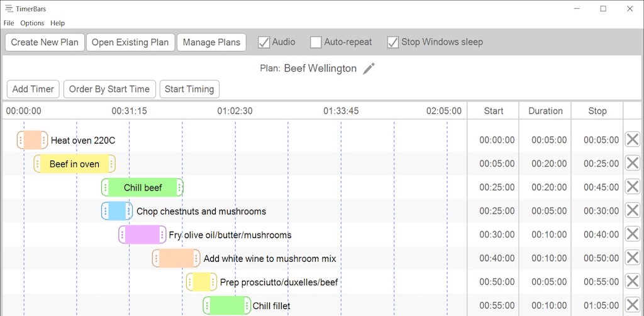
Task: Uncheck Stop Windows sleep
Action: tap(393, 42)
